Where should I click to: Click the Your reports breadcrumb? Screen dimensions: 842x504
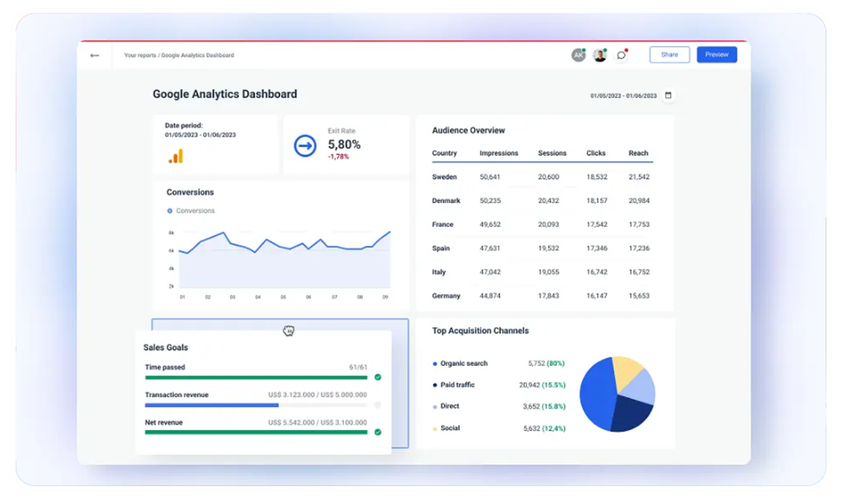click(140, 55)
